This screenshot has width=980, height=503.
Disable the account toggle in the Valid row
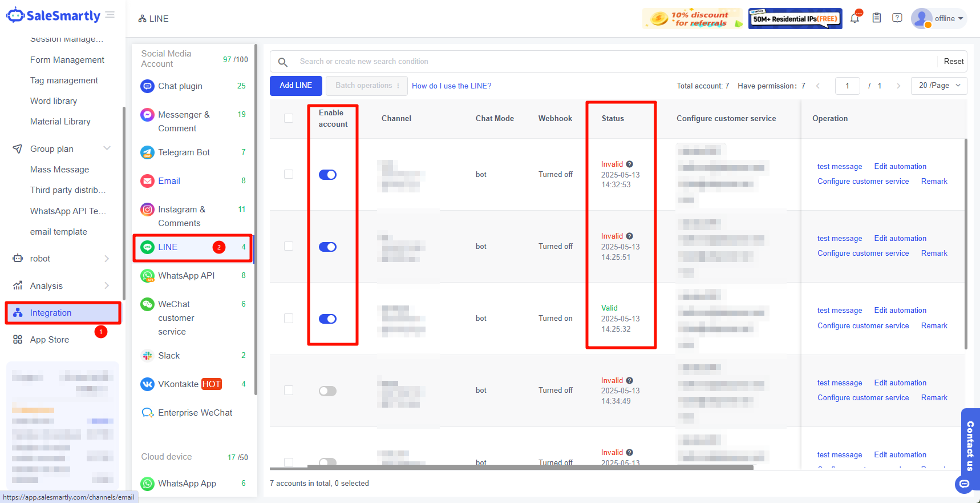327,319
